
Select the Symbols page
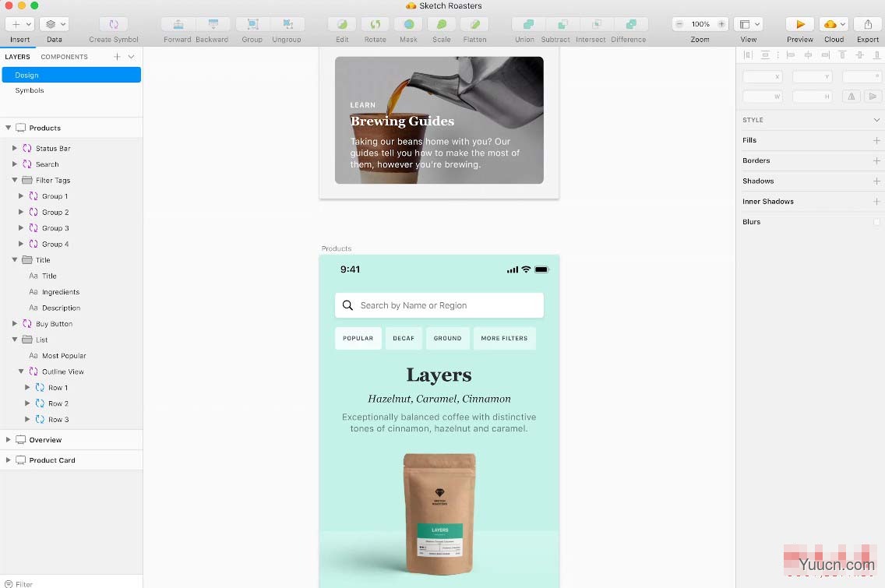30,90
